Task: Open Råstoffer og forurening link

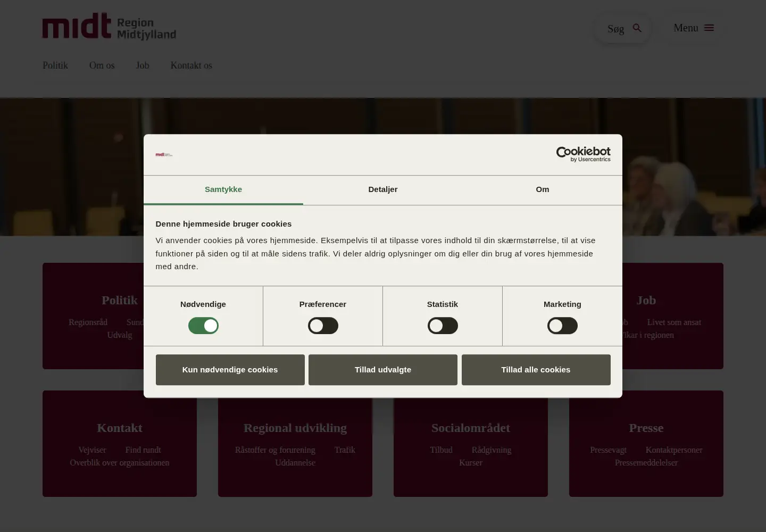Action: click(x=275, y=450)
